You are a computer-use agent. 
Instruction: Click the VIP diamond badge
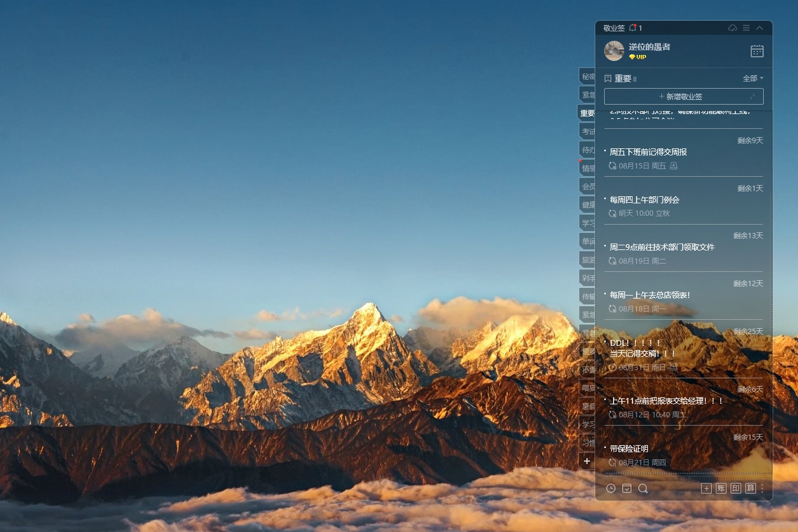pos(638,57)
